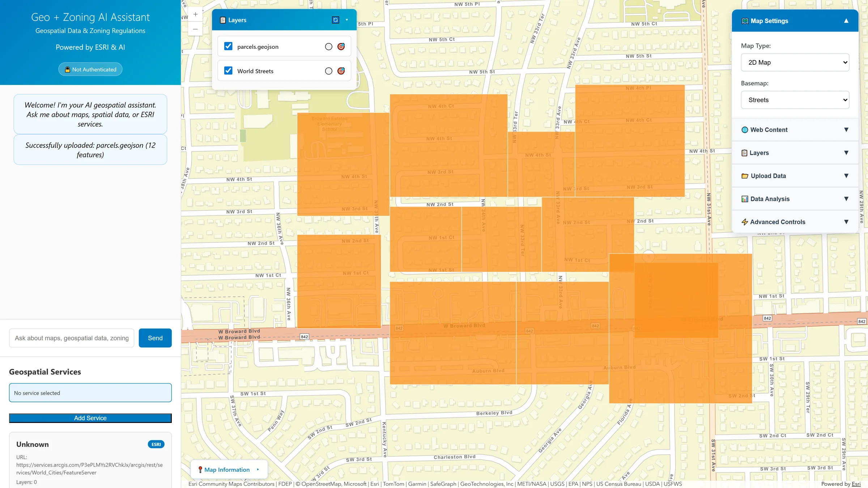Zoom to the parcels.geojson layer target icon

(x=341, y=47)
